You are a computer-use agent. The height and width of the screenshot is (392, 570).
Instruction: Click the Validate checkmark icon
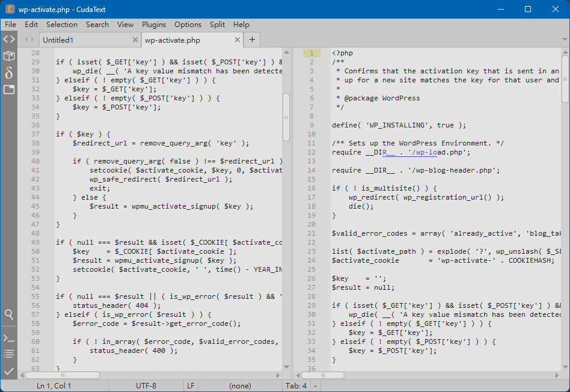(8, 371)
